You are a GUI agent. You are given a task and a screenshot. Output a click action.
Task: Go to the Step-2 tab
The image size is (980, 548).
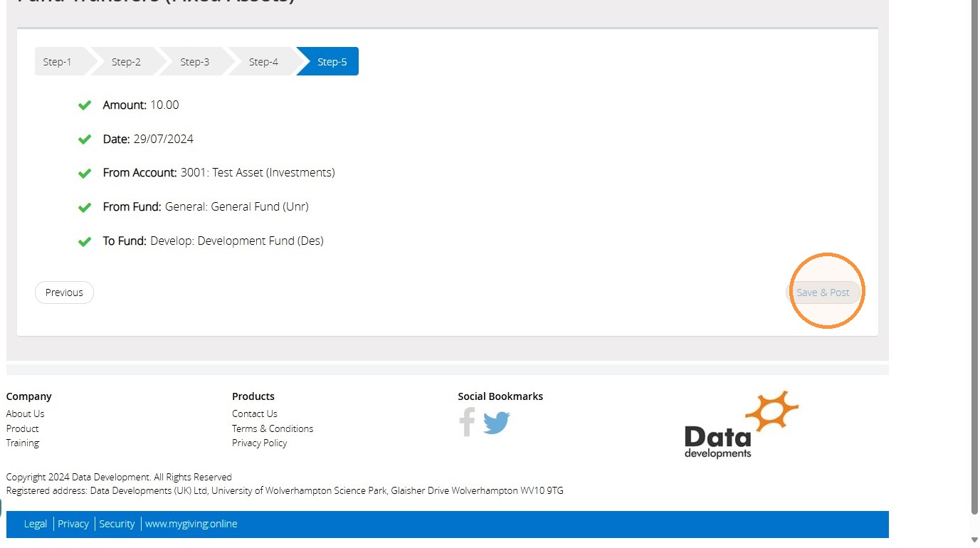(126, 62)
